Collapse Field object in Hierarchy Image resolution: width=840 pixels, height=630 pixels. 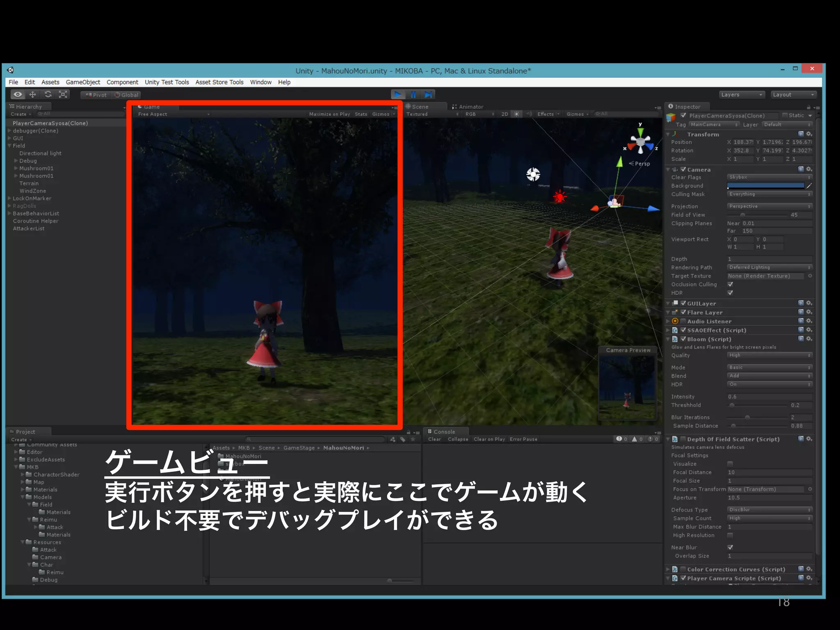(9, 146)
